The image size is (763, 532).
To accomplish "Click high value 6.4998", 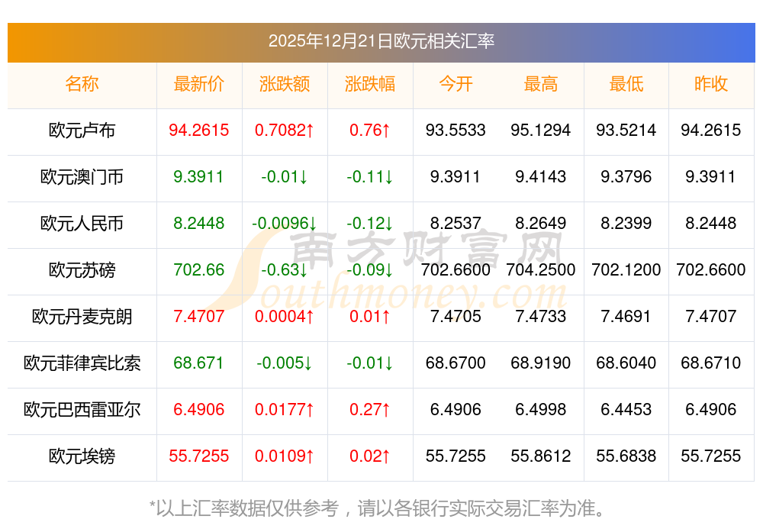I will (541, 409).
